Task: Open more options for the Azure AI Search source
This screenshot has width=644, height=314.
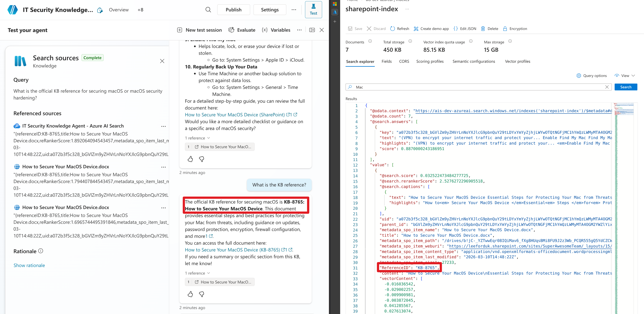Action: [x=164, y=126]
